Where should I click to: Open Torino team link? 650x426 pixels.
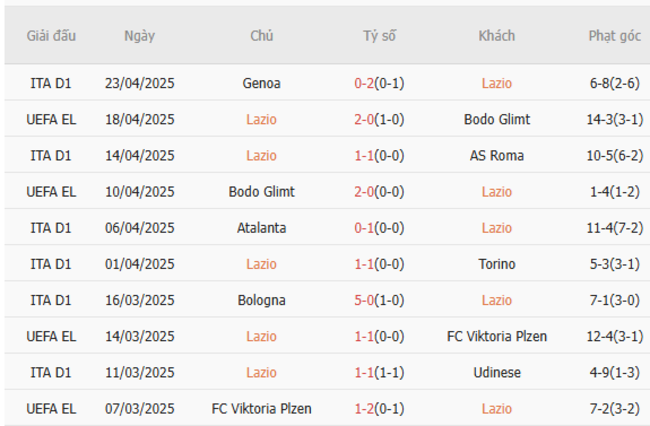point(497,264)
